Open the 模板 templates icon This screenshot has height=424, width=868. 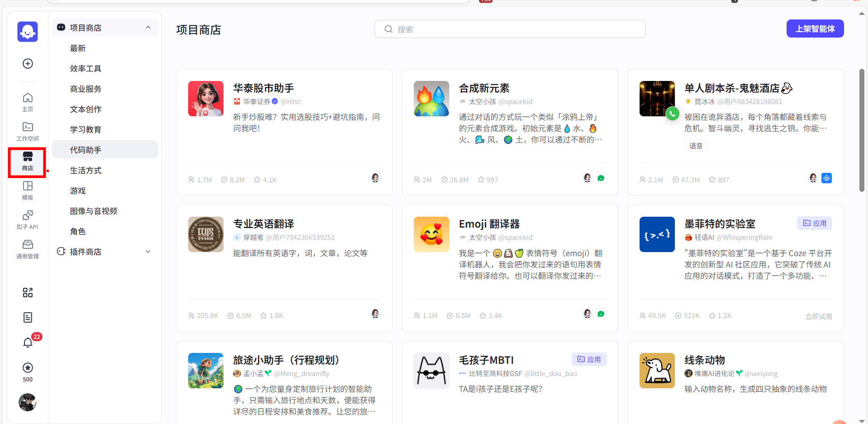coord(28,190)
